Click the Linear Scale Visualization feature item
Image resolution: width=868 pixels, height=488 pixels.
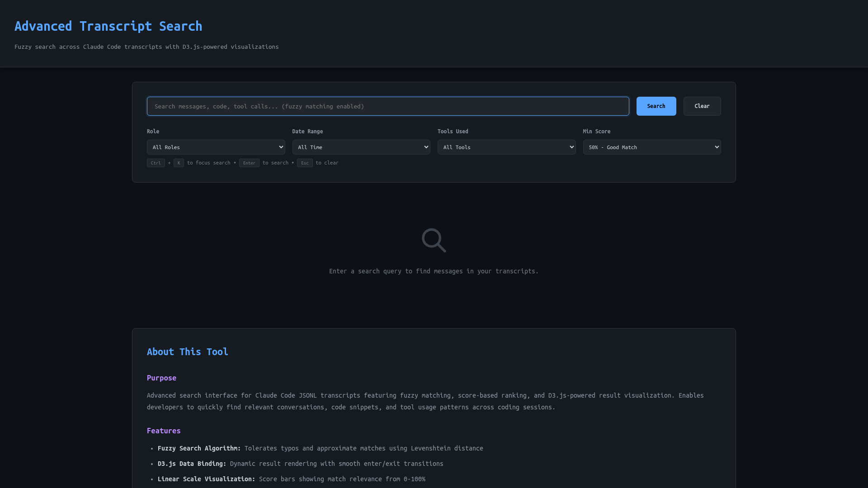click(291, 479)
